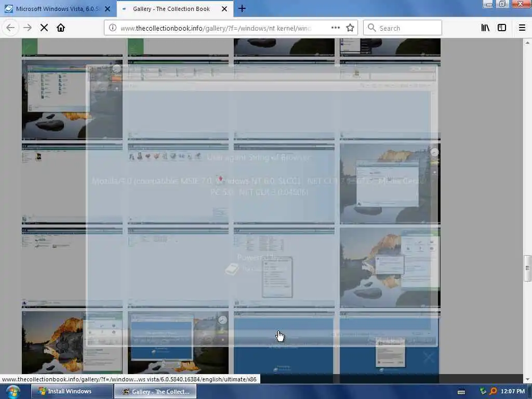Image resolution: width=532 pixels, height=399 pixels.
Task: Open the Windows Start orb
Action: [12, 392]
